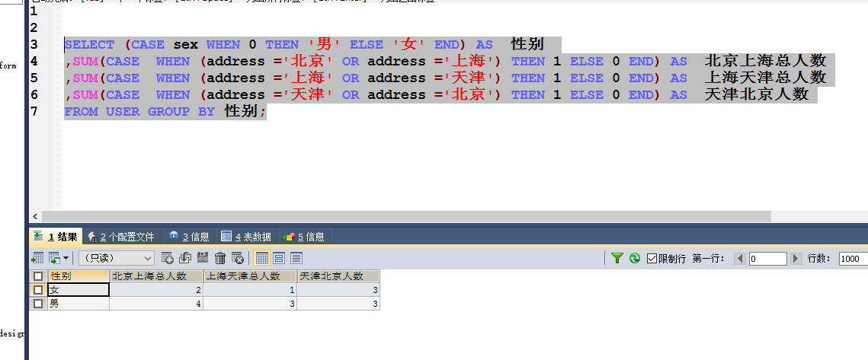Click 北京上海总人数 value 4 for 男
868x360 pixels.
point(156,303)
